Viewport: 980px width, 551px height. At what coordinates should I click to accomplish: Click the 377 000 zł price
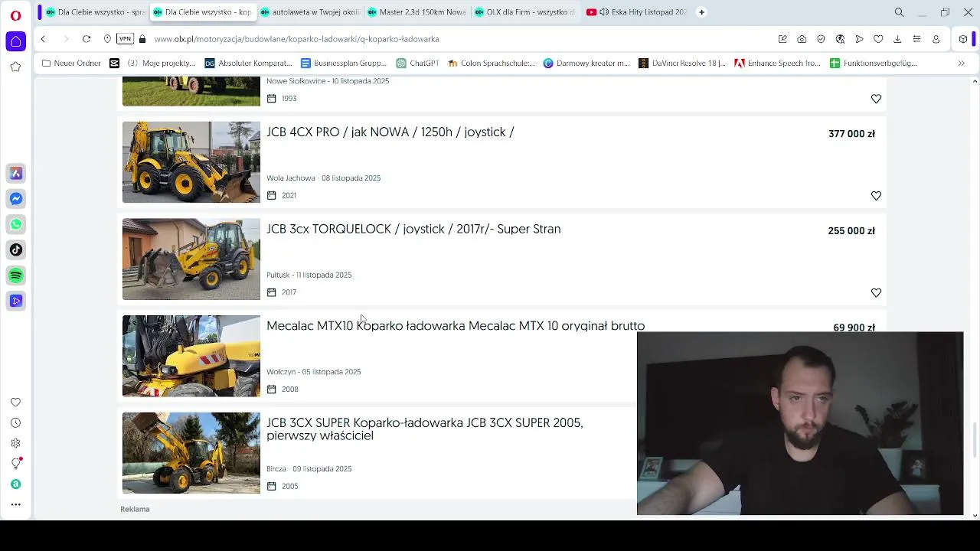tap(851, 134)
